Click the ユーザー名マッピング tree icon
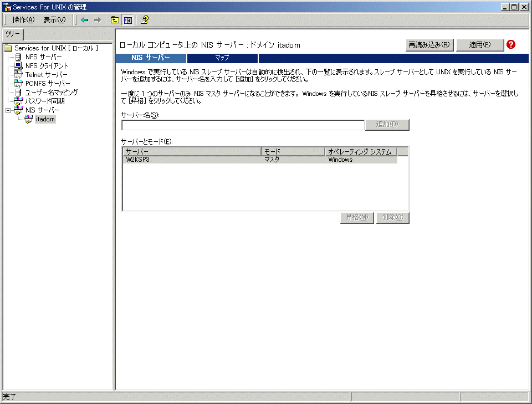 pyautogui.click(x=18, y=92)
